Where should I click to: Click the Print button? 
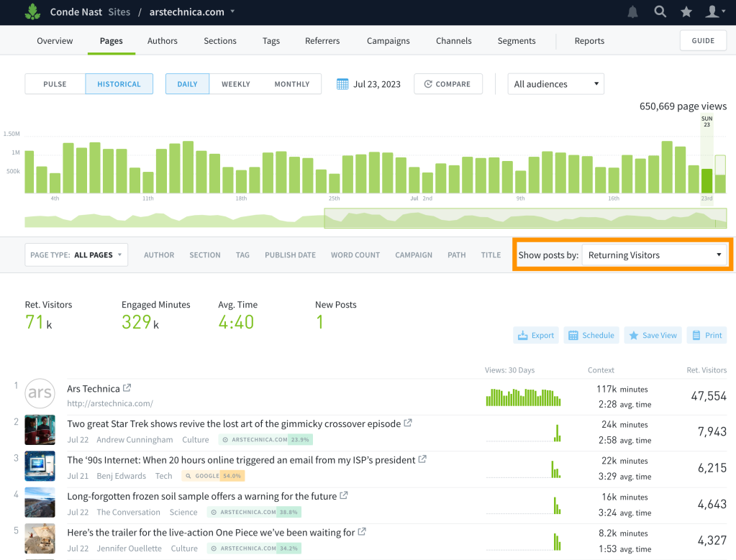pos(707,335)
